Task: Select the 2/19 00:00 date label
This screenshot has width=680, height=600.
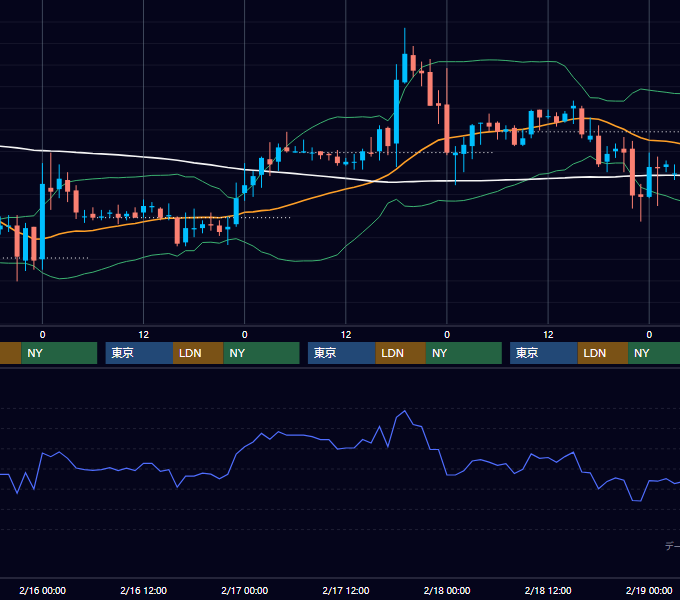Action: (x=649, y=590)
